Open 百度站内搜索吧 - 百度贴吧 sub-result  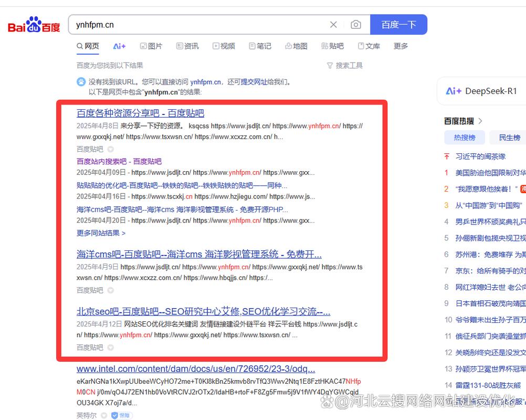point(119,161)
